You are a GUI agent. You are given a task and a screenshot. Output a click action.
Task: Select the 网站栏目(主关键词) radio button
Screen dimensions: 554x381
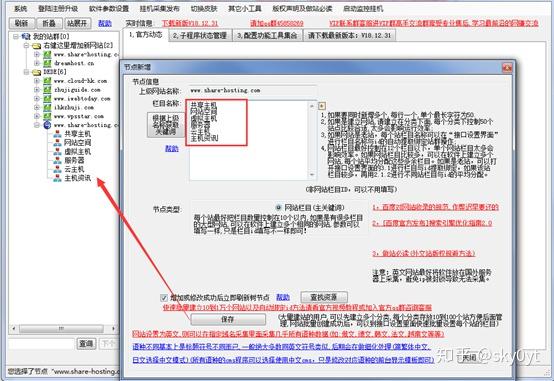point(278,207)
